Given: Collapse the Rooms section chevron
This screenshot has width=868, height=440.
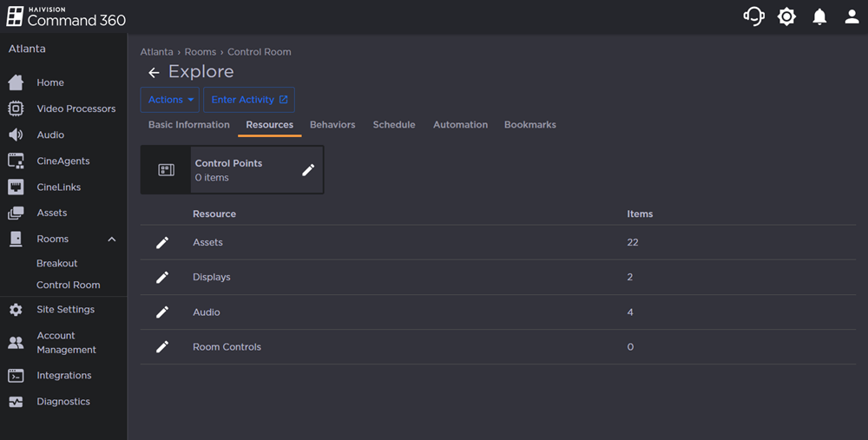Looking at the screenshot, I should point(112,240).
